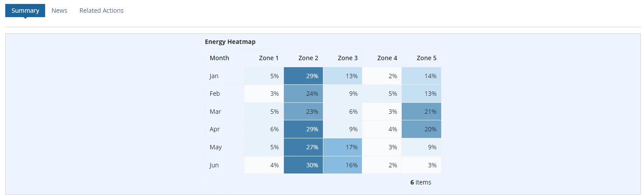The width and height of the screenshot is (644, 195).
Task: Open the Related Actions tab
Action: pos(101,11)
